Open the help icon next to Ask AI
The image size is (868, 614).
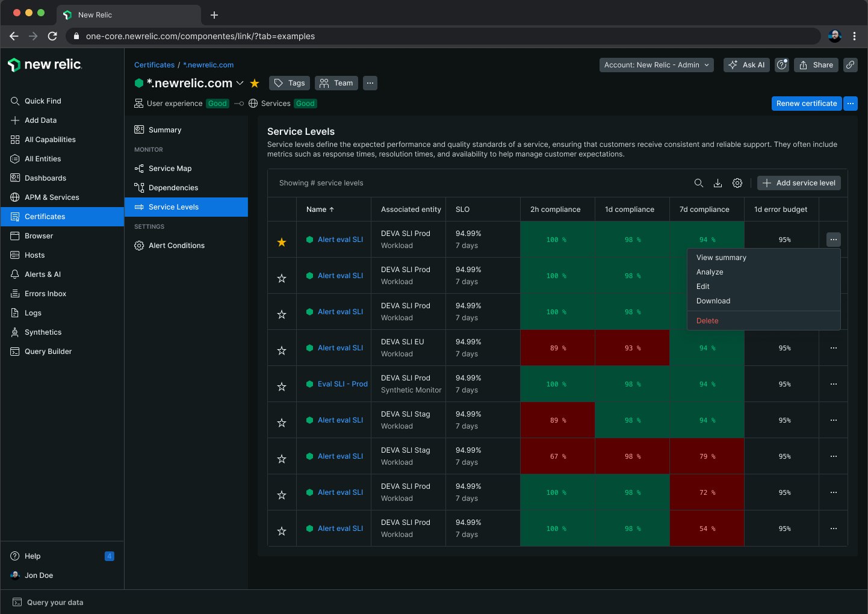click(782, 65)
